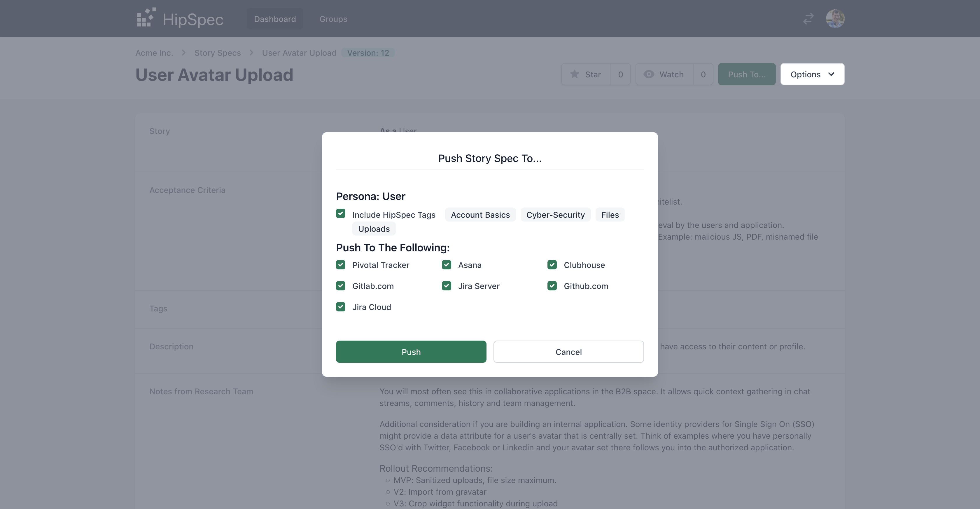980x509 pixels.
Task: Go to the Dashboard tab
Action: pyautogui.click(x=275, y=19)
